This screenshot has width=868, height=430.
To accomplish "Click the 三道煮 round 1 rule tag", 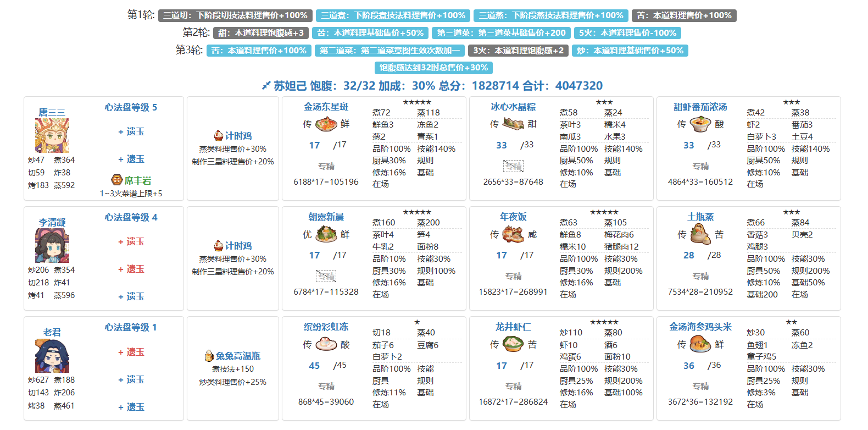I will 393,15.
